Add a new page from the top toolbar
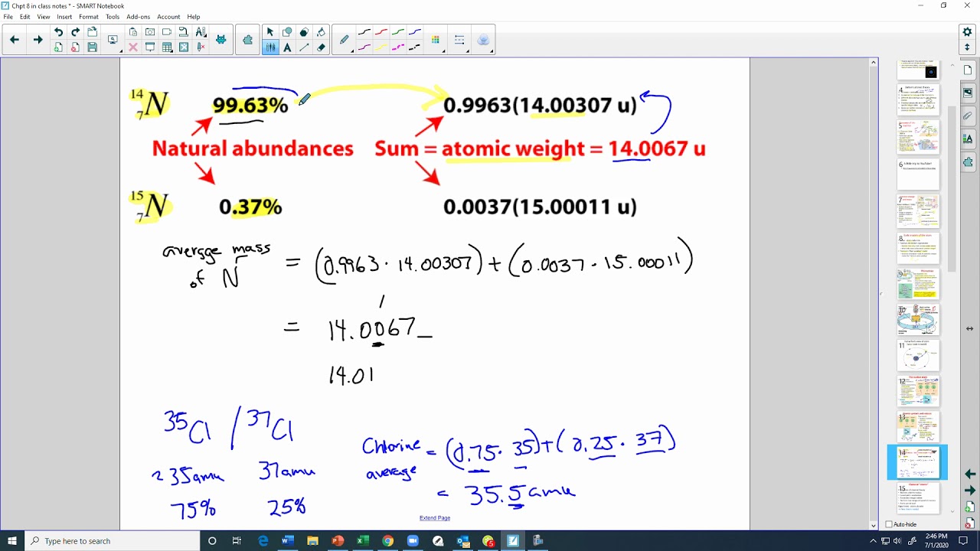The height and width of the screenshot is (551, 980). [x=58, y=47]
